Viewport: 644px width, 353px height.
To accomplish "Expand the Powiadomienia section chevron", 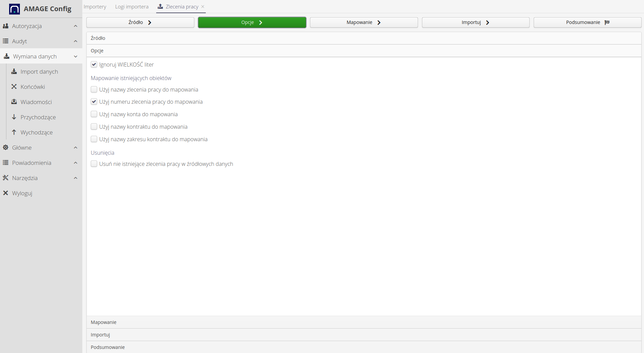I will (x=76, y=163).
